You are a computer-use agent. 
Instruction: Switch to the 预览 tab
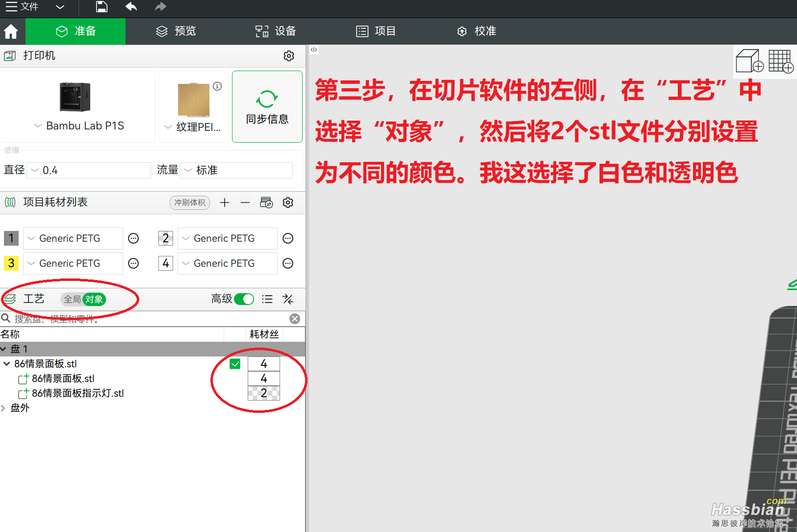coord(175,31)
